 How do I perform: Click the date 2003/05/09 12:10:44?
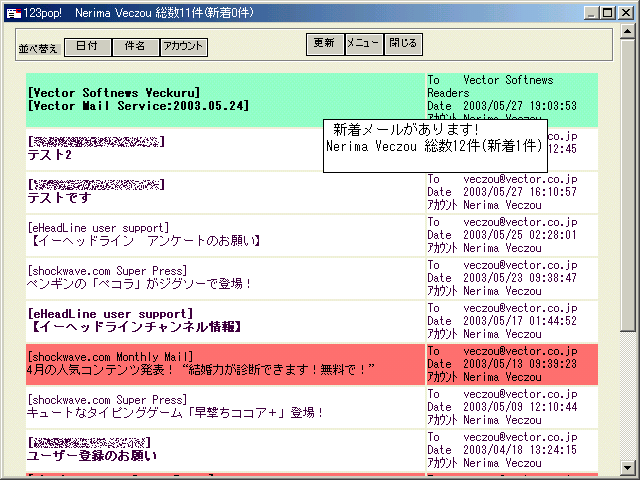pyautogui.click(x=520, y=407)
